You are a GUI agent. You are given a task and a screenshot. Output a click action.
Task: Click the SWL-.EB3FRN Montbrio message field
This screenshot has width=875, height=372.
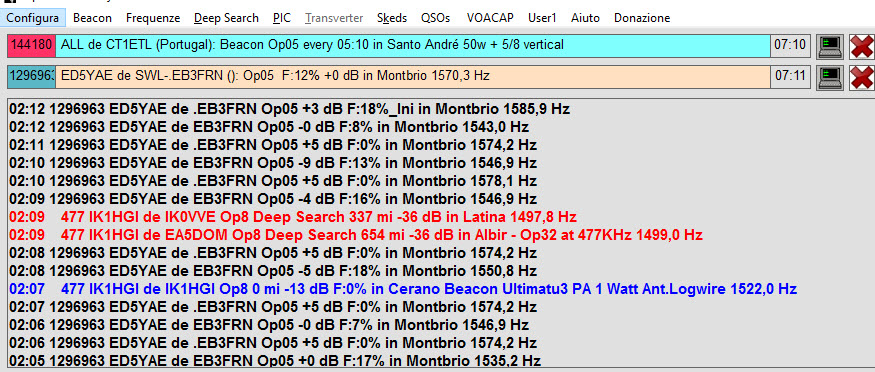point(413,76)
